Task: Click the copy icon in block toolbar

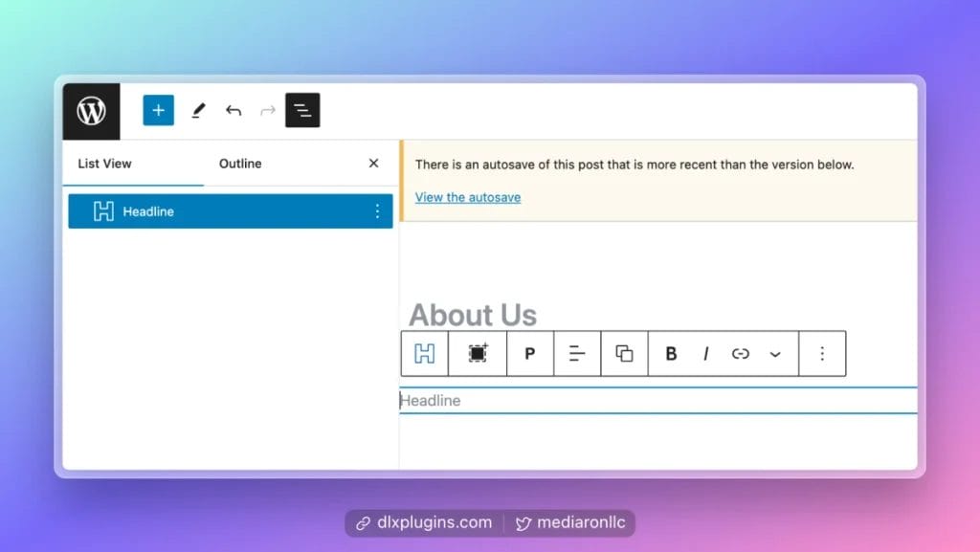Action: 624,354
